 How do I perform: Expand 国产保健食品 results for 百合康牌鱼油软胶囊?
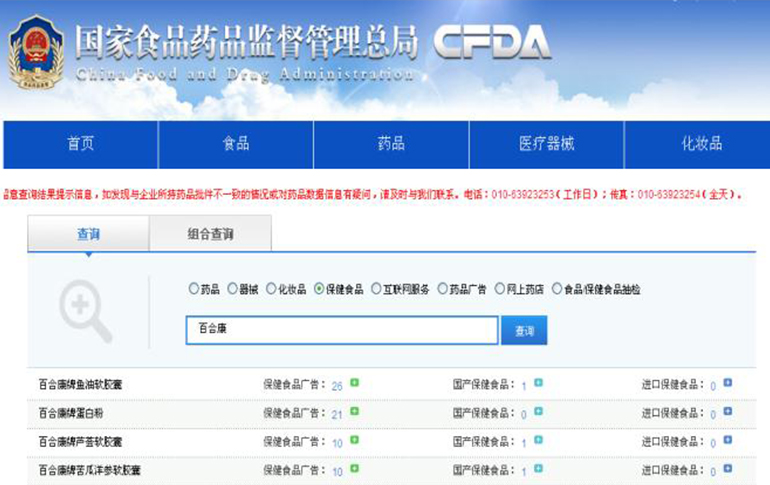pos(539,382)
